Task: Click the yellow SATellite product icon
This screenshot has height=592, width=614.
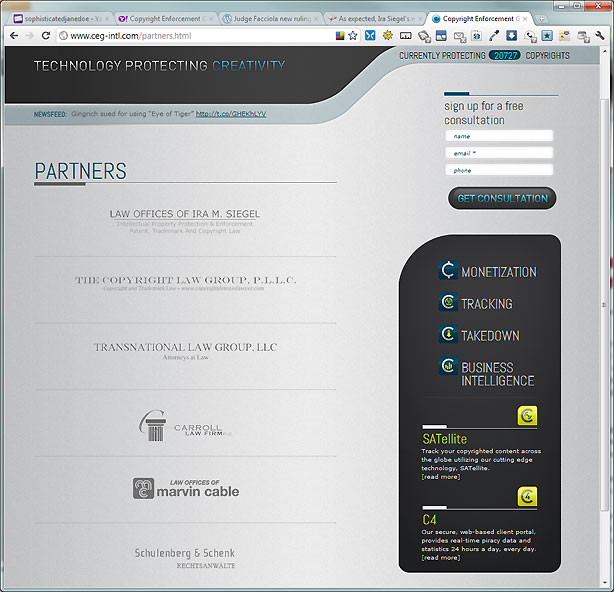Action: tap(527, 415)
